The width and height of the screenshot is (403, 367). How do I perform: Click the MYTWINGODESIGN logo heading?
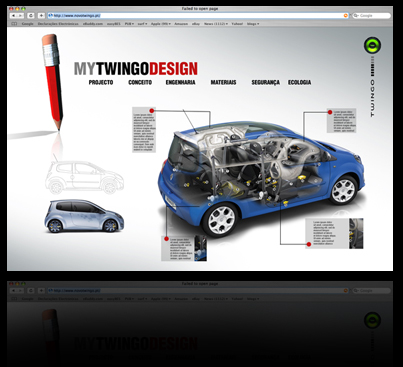[x=136, y=69]
